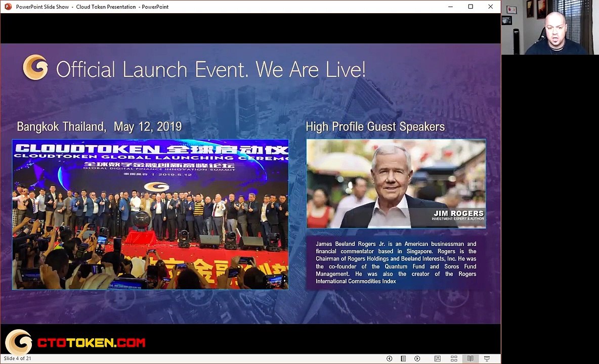The width and height of the screenshot is (599, 364).
Task: Click 'High Profile Guest Speakers' heading
Action: point(375,127)
